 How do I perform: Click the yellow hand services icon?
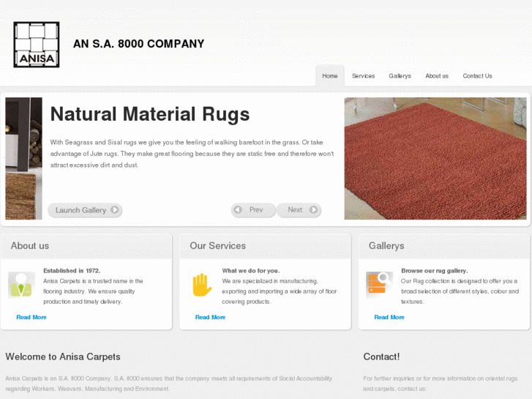pyautogui.click(x=201, y=285)
